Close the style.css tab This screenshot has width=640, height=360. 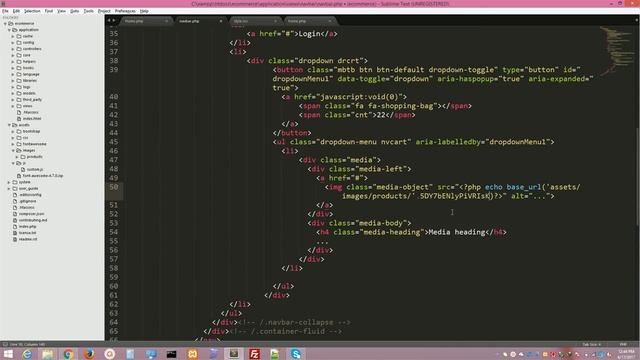275,21
